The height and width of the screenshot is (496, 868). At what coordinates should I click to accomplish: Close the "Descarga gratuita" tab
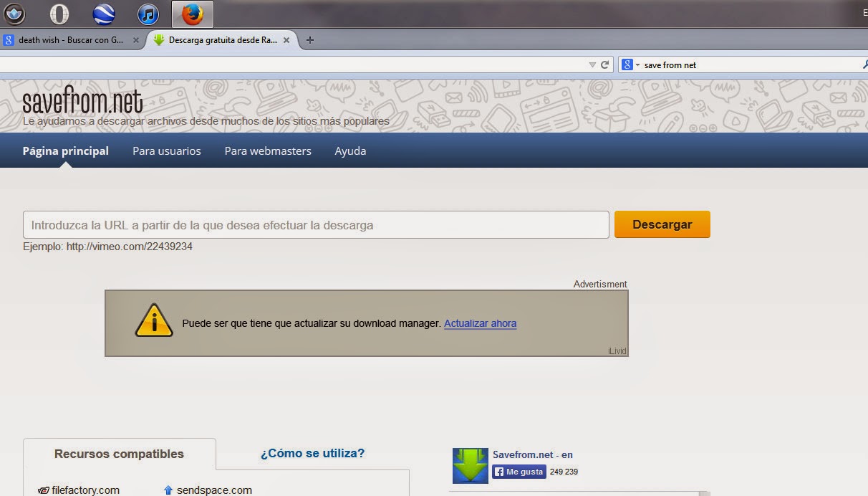coord(287,40)
